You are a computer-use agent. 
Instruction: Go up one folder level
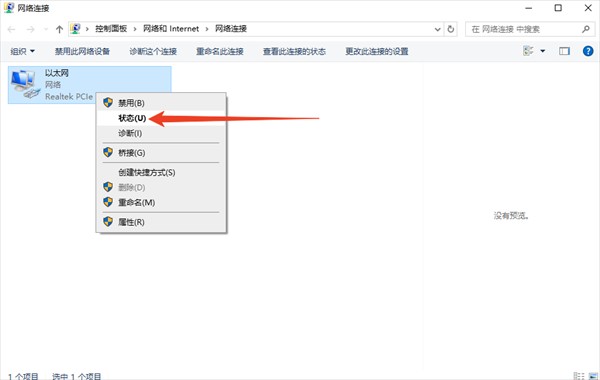click(x=59, y=29)
